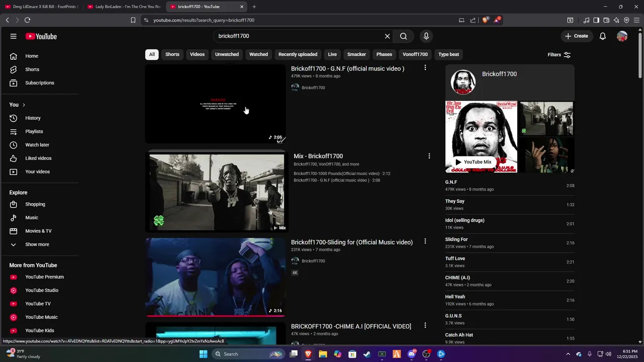Viewport: 644px width, 362px height.
Task: Show hidden icons in the system tray
Action: click(568, 354)
